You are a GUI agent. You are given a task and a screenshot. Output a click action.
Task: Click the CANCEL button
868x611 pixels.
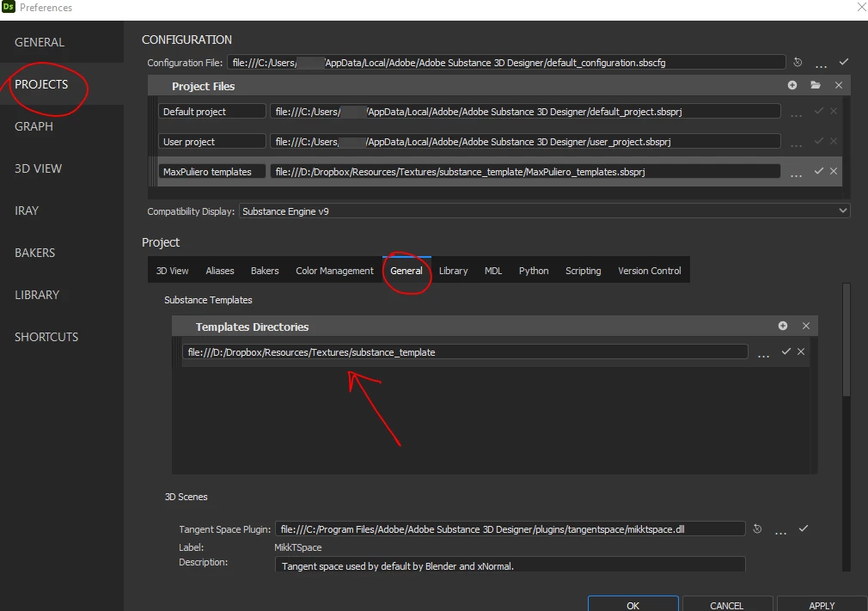(x=727, y=604)
